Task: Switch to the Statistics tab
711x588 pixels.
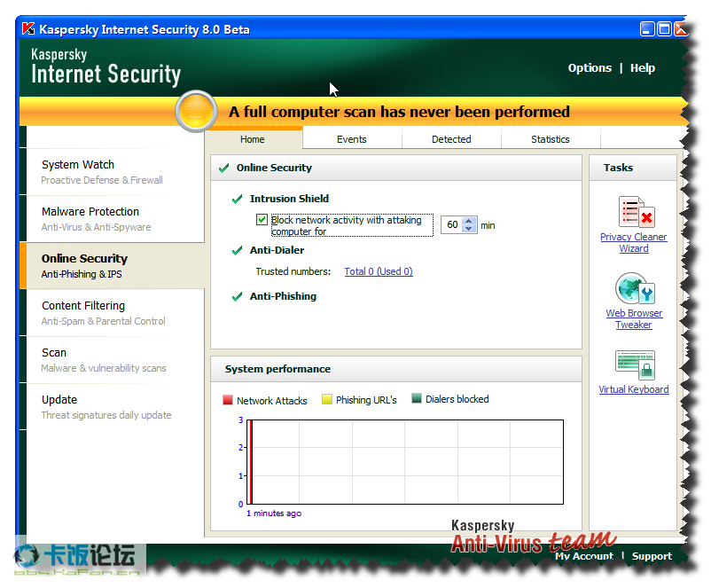Action: click(551, 139)
